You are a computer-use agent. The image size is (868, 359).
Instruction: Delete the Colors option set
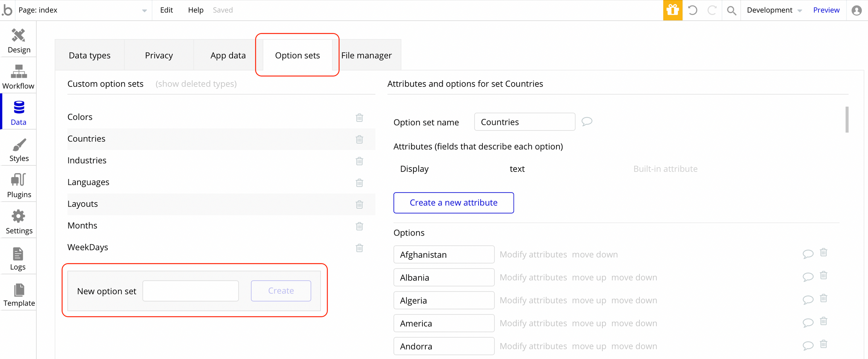point(359,118)
